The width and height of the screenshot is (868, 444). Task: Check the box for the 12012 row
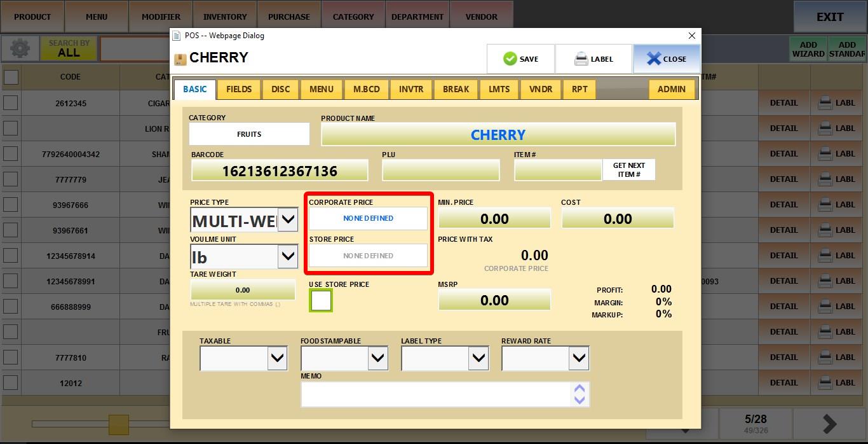click(11, 382)
